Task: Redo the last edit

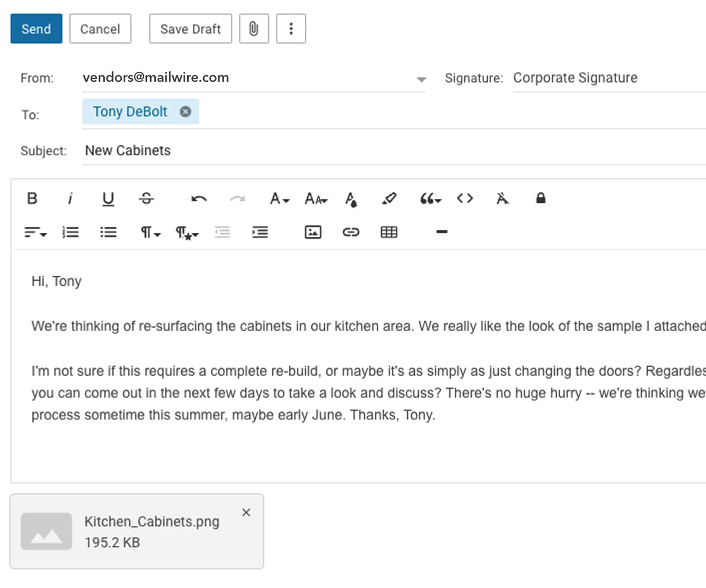Action: point(238,199)
